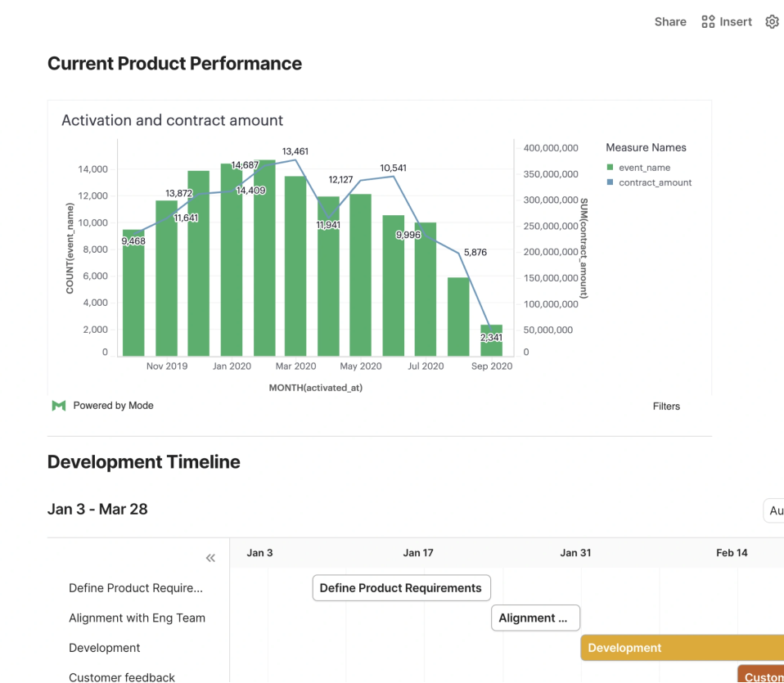The height and width of the screenshot is (683, 784).
Task: Collapse the task list using the double-chevron icon
Action: pos(210,557)
